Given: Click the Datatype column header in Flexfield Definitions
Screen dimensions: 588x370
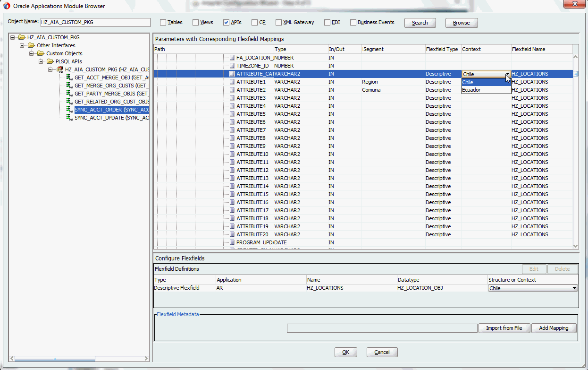Looking at the screenshot, I should (x=442, y=280).
